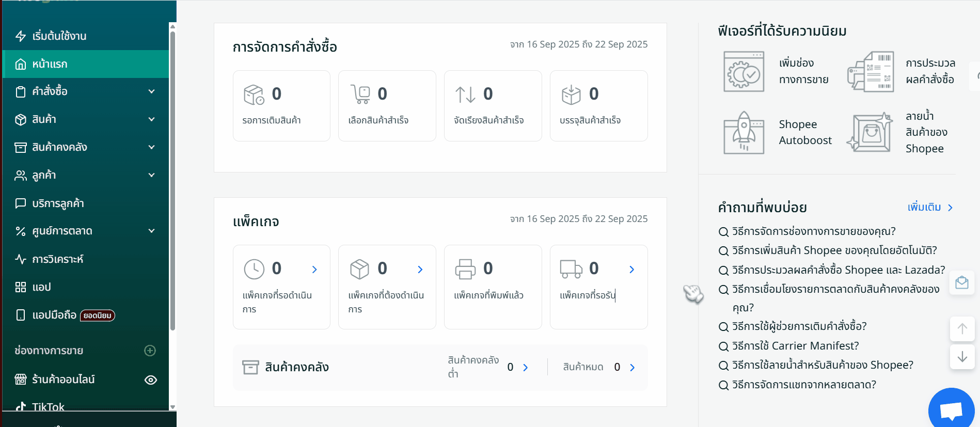Screen dimensions: 980x427
Task: Open แอปมือถือ menu item
Action: tap(54, 315)
